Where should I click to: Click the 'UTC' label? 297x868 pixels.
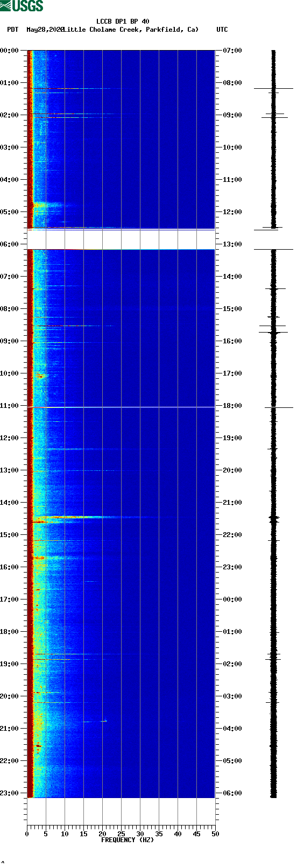tap(222, 30)
